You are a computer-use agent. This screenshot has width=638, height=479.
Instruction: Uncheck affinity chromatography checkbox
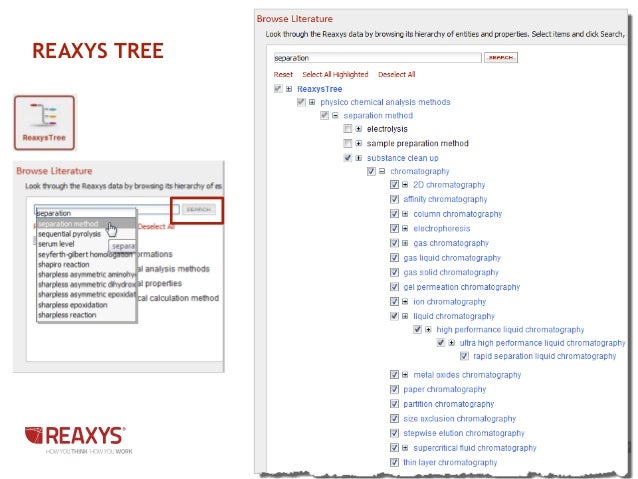point(394,199)
